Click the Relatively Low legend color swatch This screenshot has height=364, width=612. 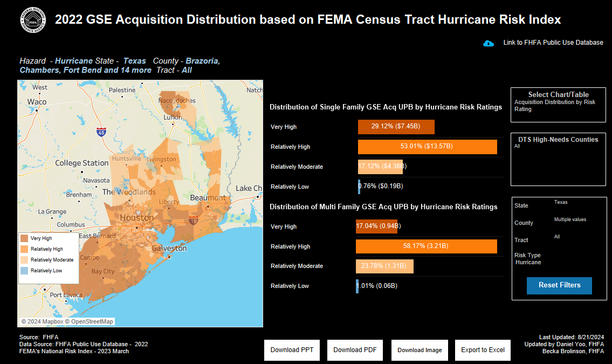point(24,270)
